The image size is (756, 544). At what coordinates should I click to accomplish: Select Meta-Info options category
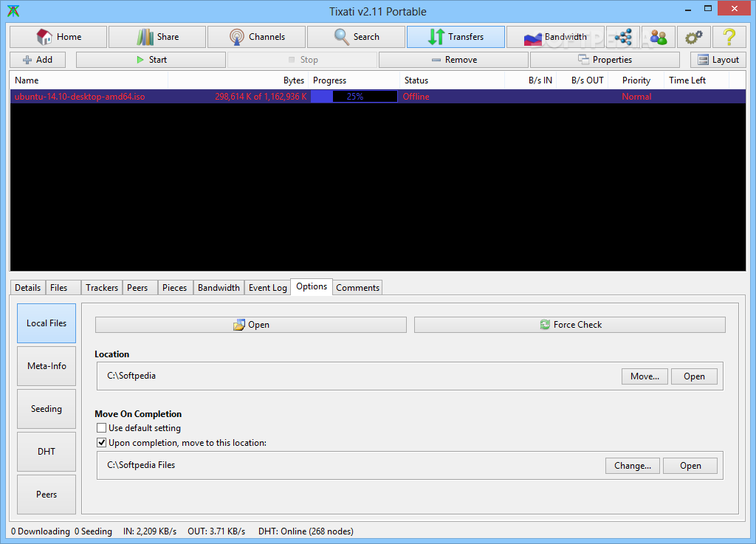pyautogui.click(x=47, y=366)
